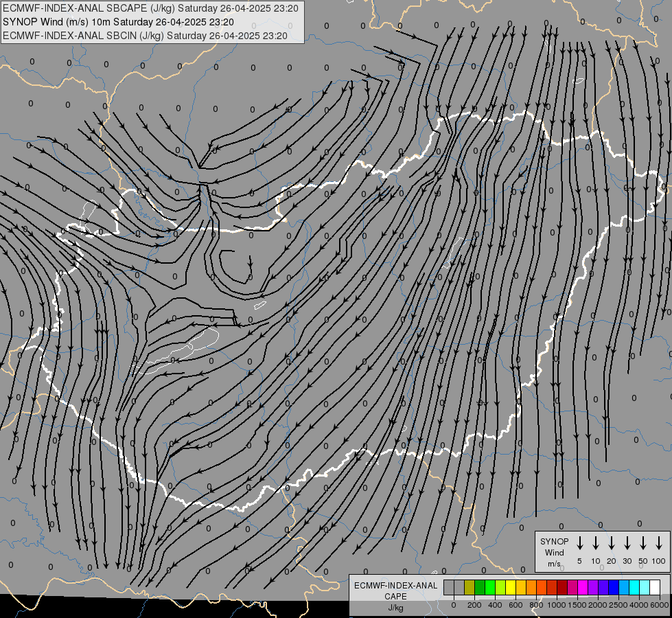Click the ECMWF-INDEX-ANAL legend label
The width and height of the screenshot is (672, 618).
[x=395, y=586]
